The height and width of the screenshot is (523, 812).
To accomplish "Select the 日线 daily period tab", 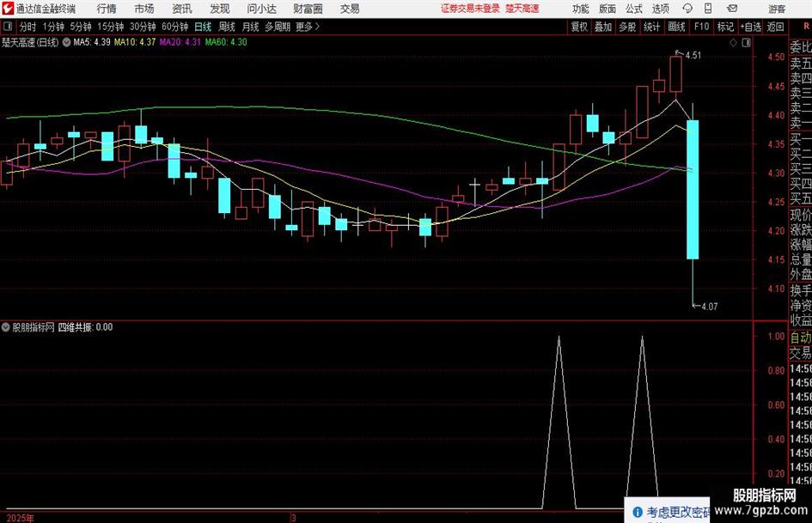I will click(x=203, y=27).
